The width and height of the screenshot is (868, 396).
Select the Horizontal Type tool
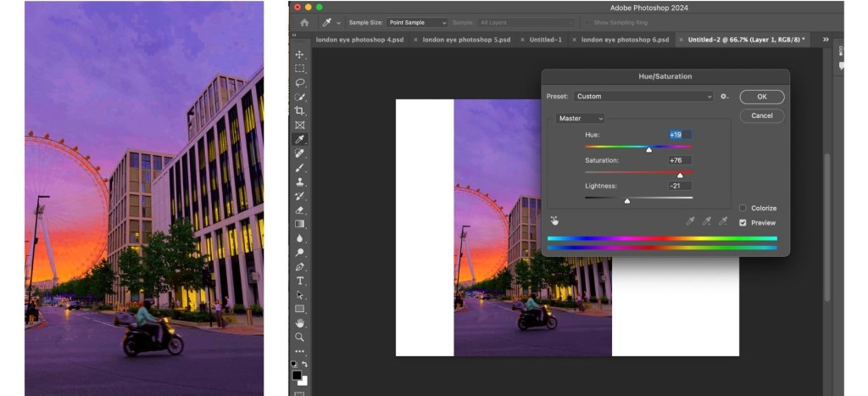pos(299,281)
